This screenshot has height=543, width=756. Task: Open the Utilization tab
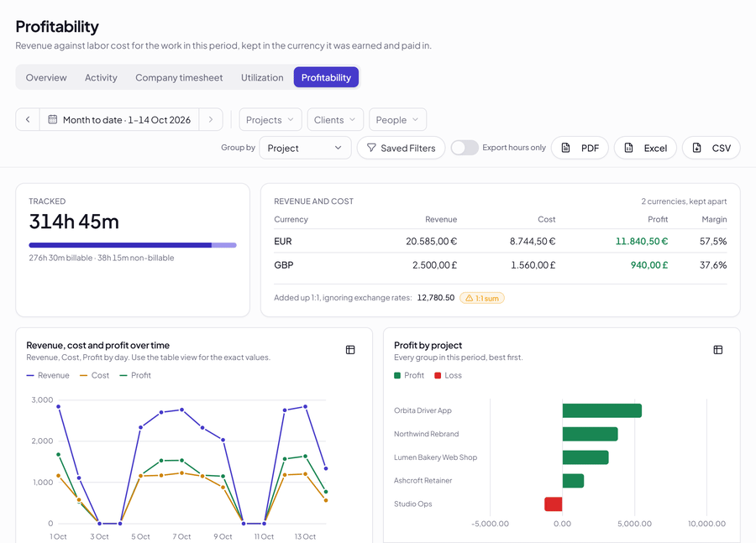pyautogui.click(x=262, y=77)
